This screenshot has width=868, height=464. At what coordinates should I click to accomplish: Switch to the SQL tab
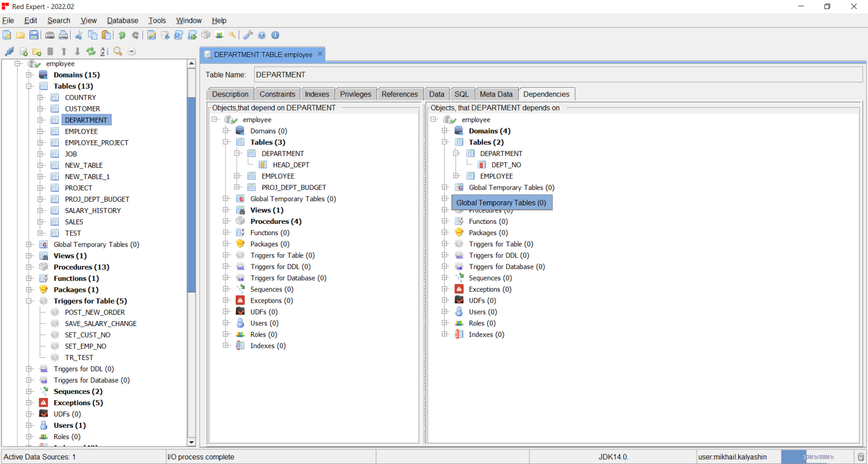click(x=461, y=94)
